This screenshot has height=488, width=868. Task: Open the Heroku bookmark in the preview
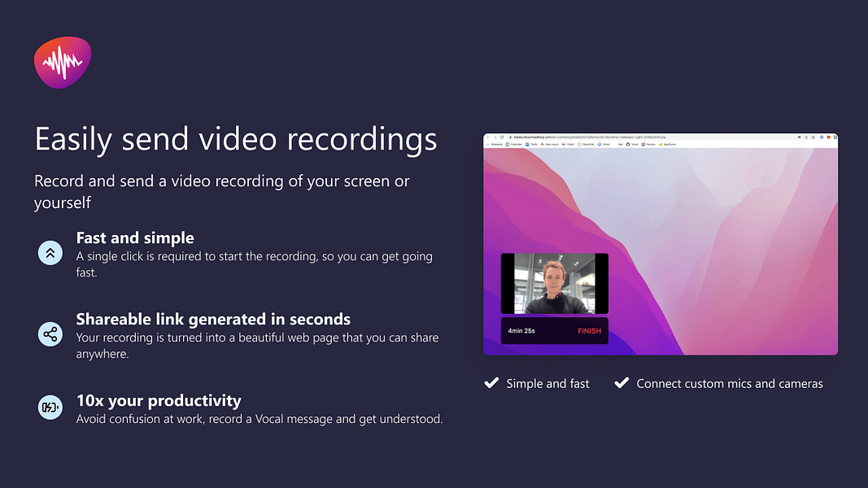648,145
